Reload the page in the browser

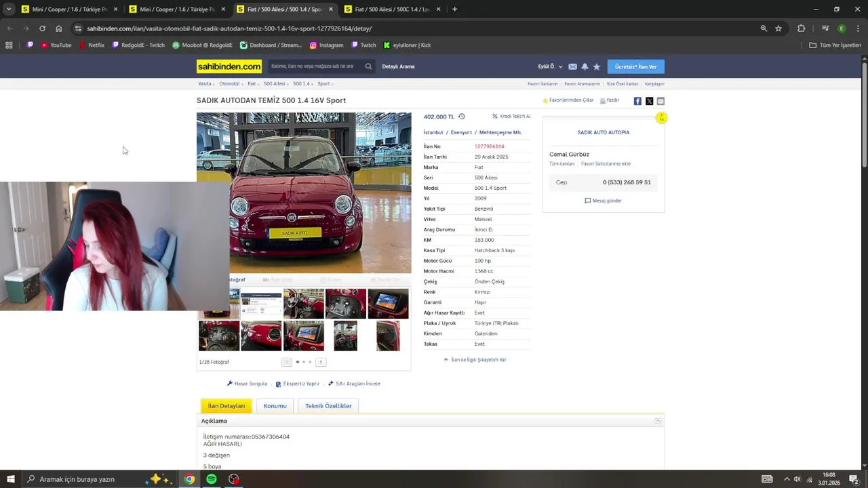(x=42, y=28)
